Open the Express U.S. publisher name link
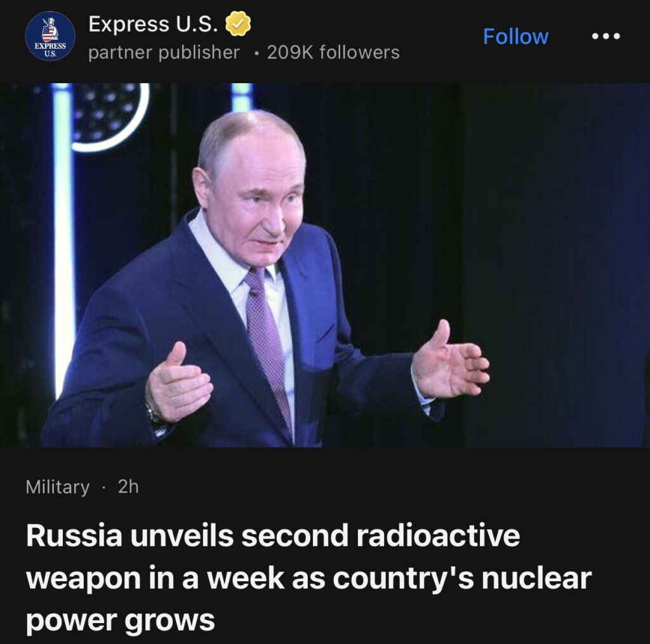This screenshot has height=644, width=650. tap(153, 23)
